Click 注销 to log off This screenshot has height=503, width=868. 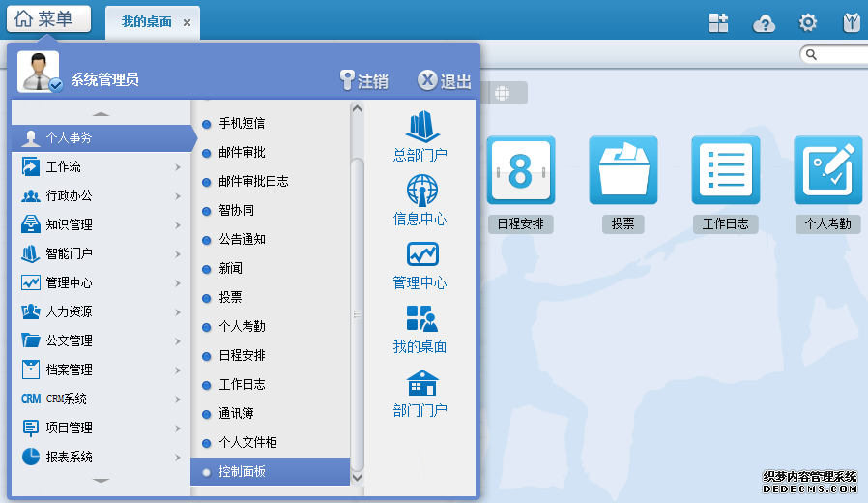point(363,81)
